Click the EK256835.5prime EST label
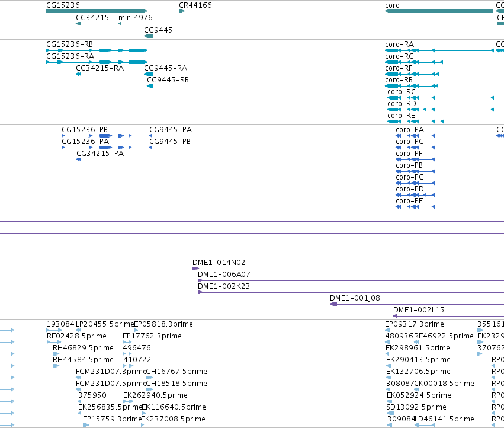The image size is (504, 428). pos(110,407)
